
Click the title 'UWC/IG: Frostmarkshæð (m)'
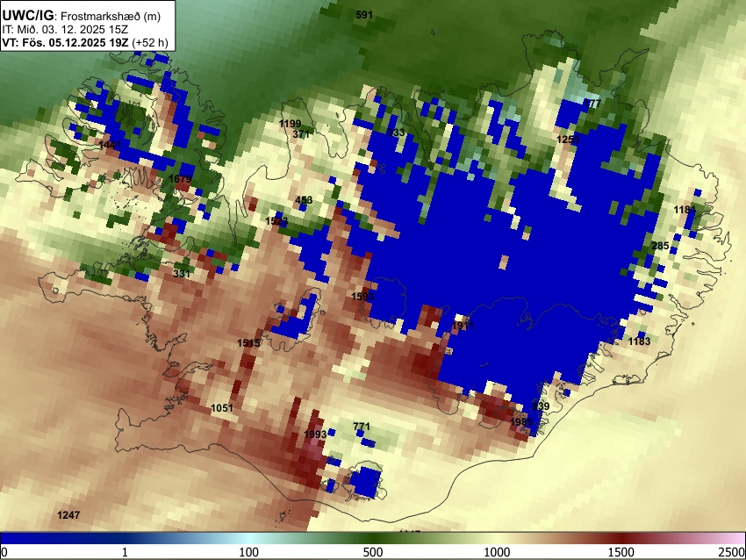click(82, 16)
